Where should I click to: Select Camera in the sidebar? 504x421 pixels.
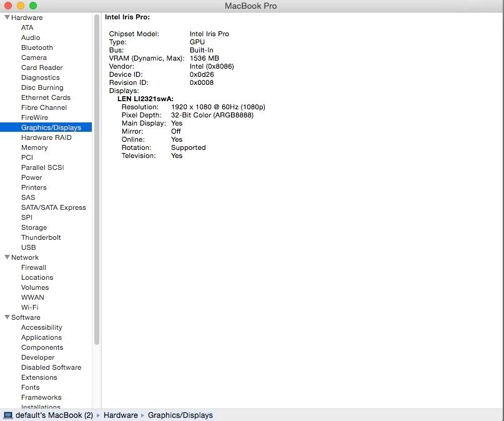point(34,57)
